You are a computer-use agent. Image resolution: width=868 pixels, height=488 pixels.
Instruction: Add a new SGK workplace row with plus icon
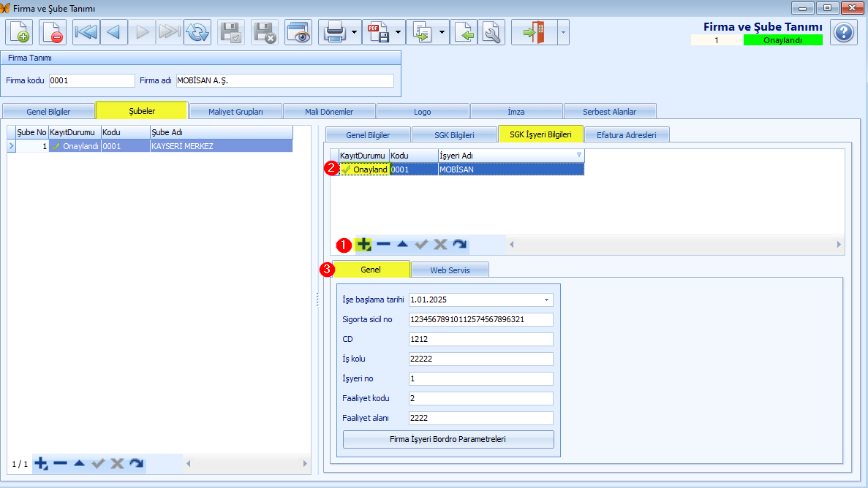[363, 244]
